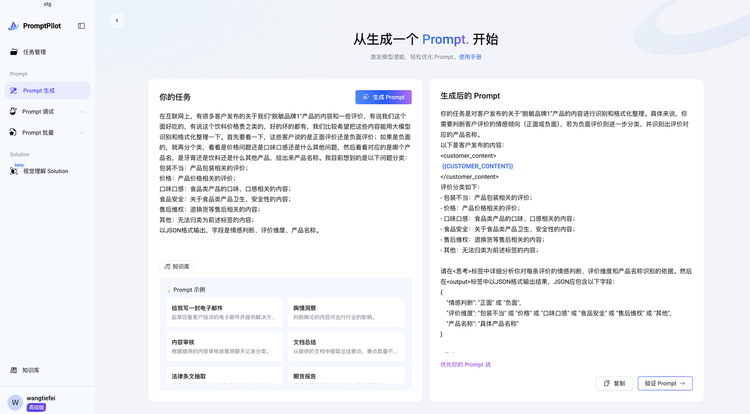Click the 知识库 sidebar icon
Viewport: 750px width, 414px height.
point(14,370)
